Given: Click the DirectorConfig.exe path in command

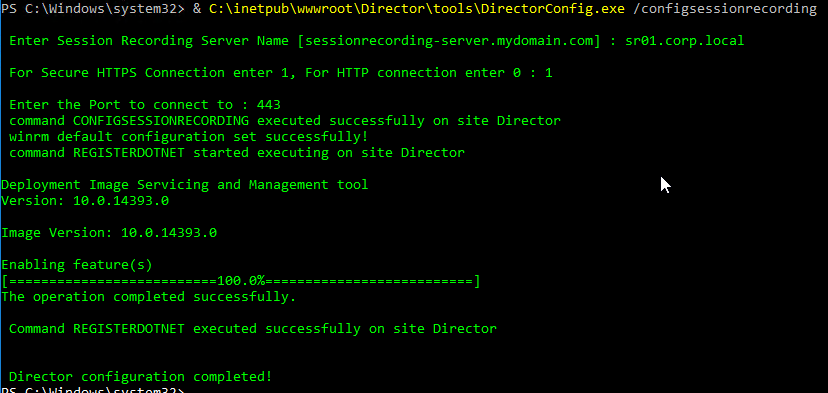Looking at the screenshot, I should point(417,9).
